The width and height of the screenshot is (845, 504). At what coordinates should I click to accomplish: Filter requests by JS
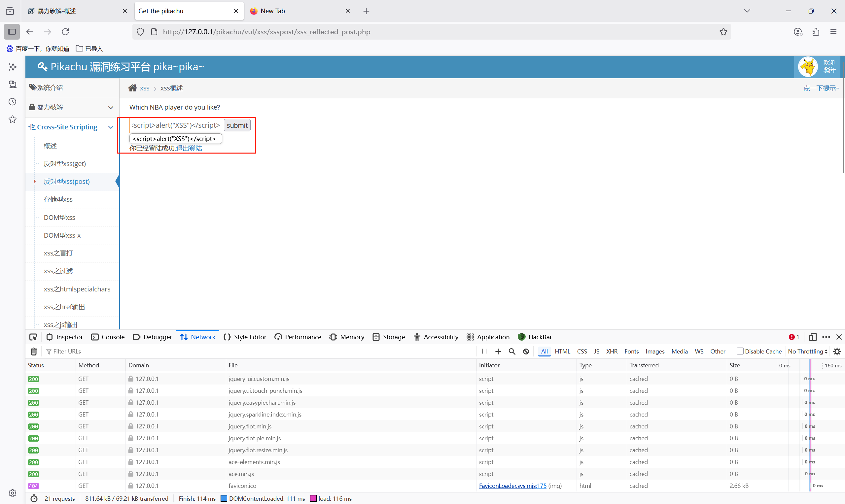coord(597,351)
